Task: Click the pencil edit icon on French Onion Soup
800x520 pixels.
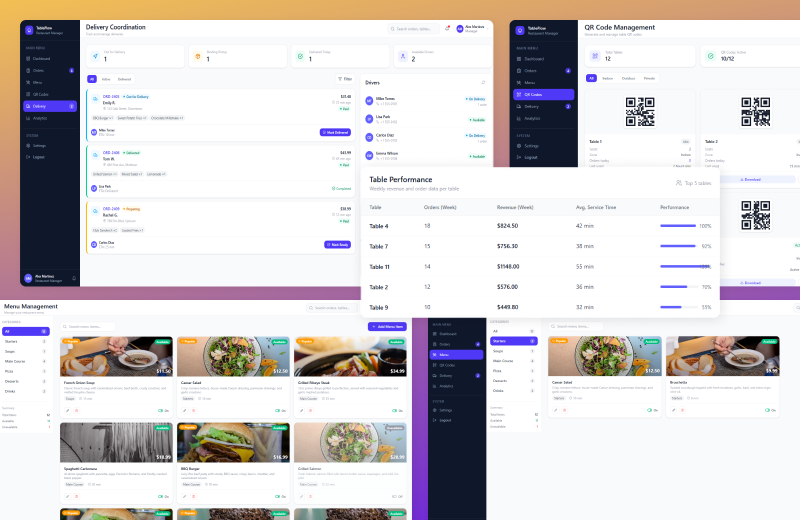Action: pyautogui.click(x=66, y=410)
